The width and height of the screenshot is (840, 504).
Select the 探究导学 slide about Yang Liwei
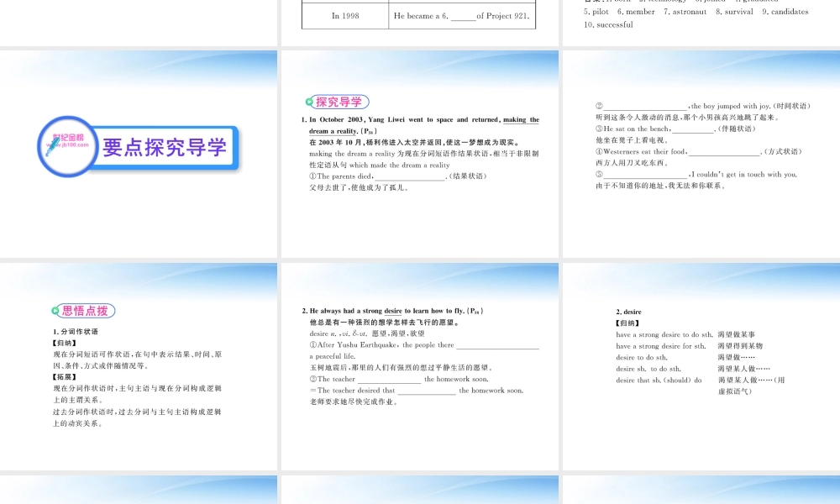[419, 155]
